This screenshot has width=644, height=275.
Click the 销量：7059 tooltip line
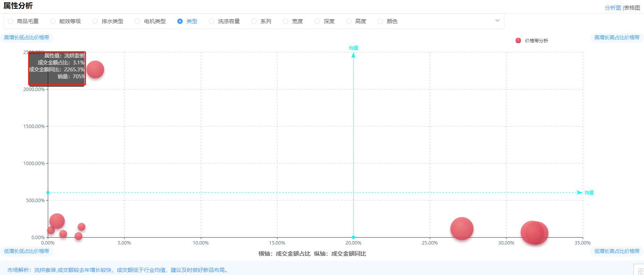[x=71, y=76]
